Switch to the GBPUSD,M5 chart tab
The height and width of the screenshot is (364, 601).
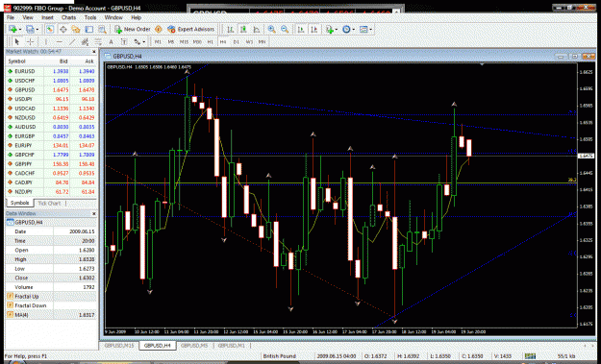(194, 346)
